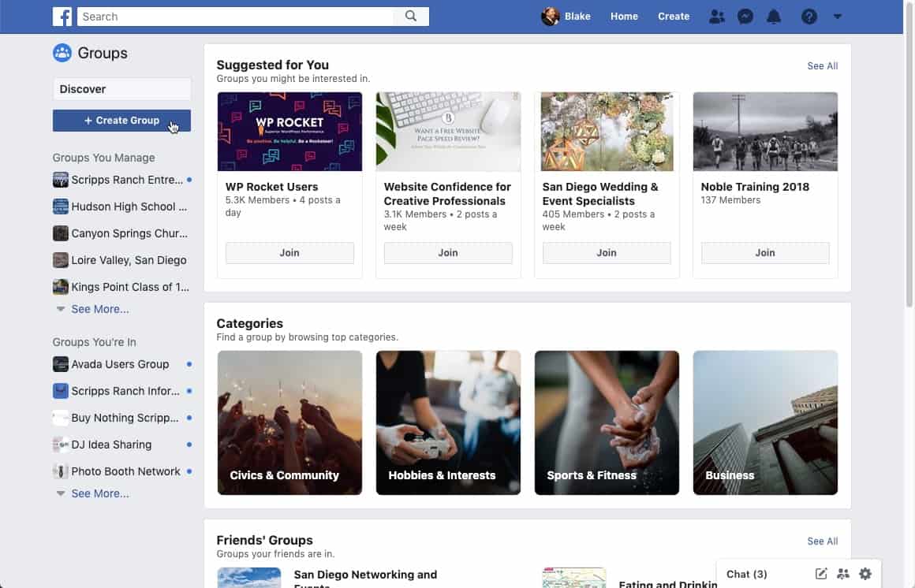Browse the Business category card

[x=764, y=422]
